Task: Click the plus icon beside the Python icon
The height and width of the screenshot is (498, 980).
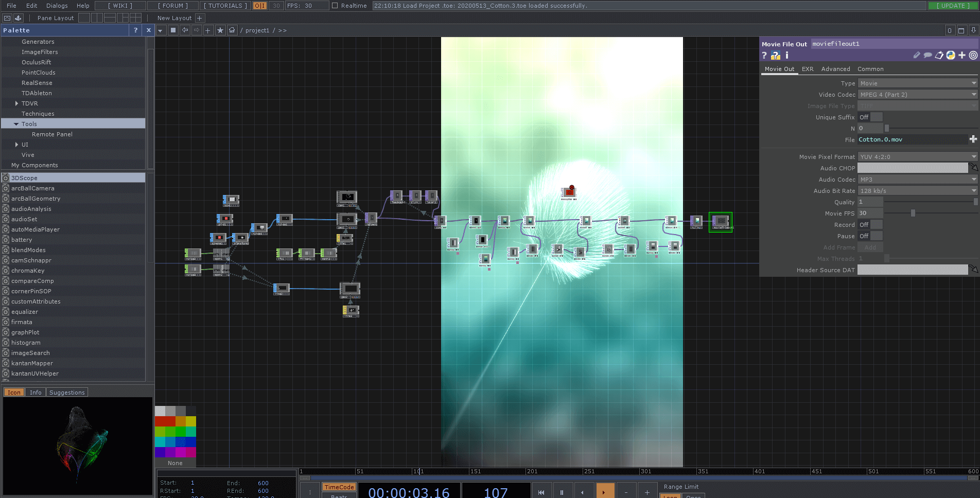Action: (961, 55)
